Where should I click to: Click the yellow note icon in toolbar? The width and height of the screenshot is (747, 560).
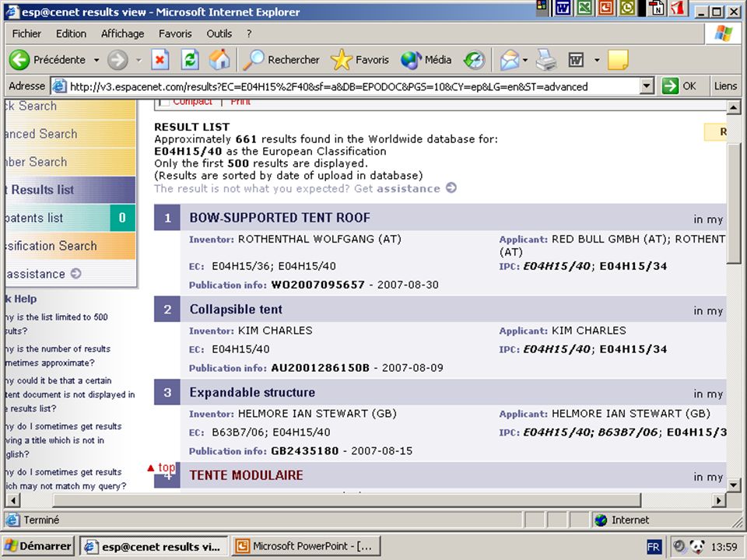coord(618,60)
